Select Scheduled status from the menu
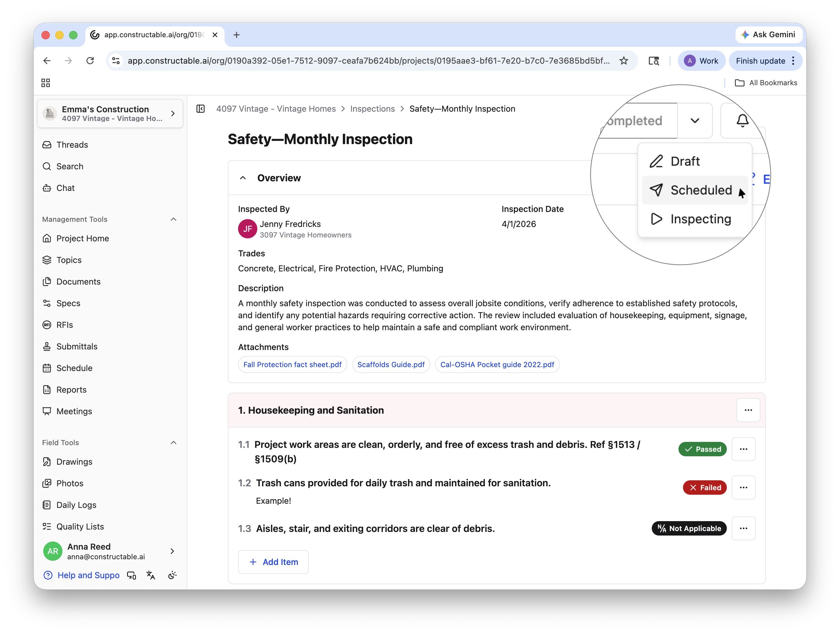The width and height of the screenshot is (840, 634). (x=695, y=190)
